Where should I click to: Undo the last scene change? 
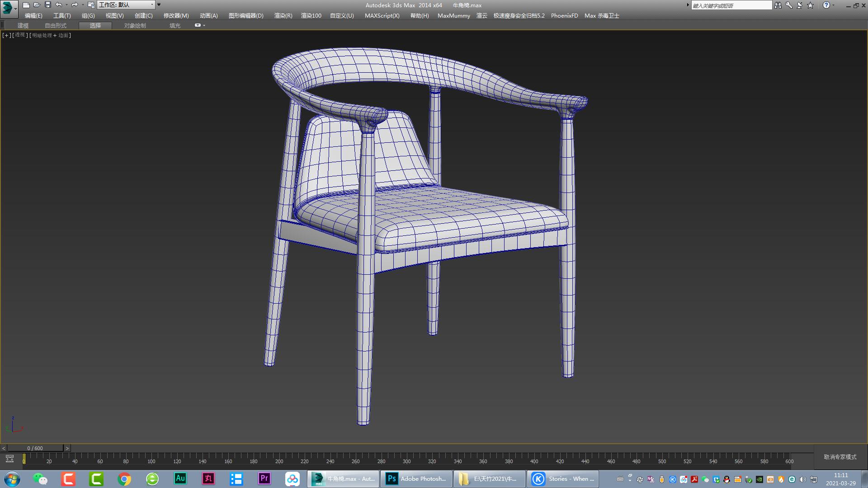coord(58,5)
